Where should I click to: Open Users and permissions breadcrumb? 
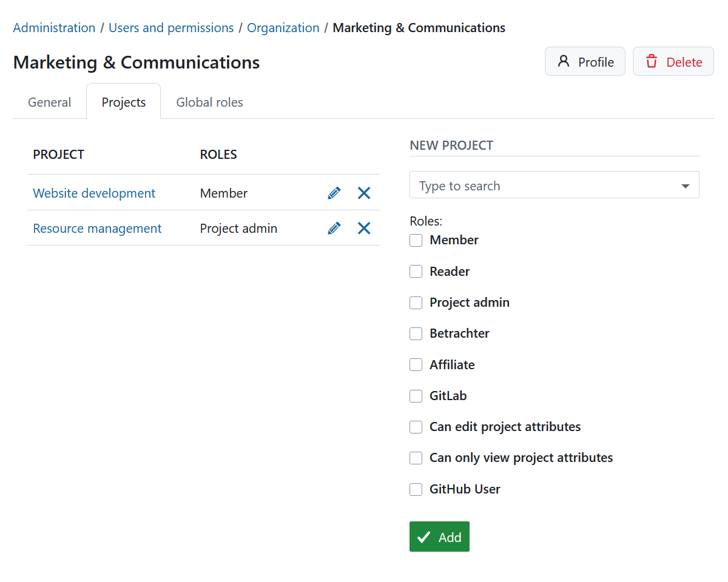pos(171,28)
